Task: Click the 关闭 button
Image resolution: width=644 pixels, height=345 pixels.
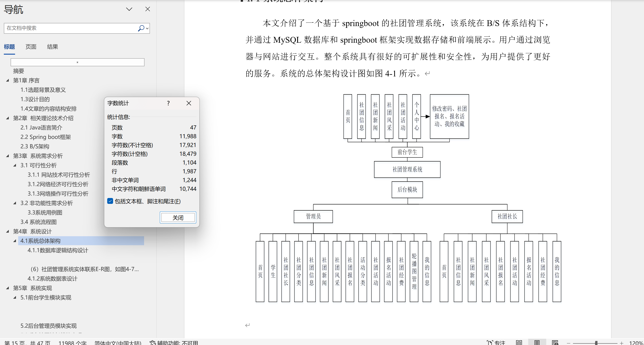Action: pos(178,218)
